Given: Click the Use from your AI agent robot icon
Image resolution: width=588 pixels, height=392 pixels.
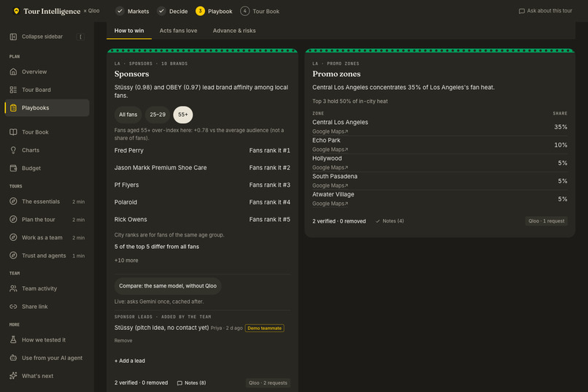Looking at the screenshot, I should tap(13, 358).
